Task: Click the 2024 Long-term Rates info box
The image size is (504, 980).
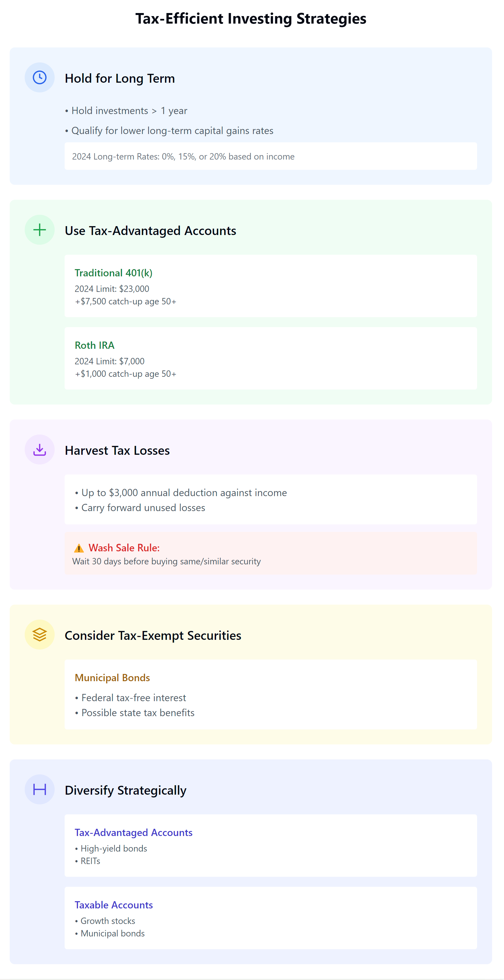Action: point(270,156)
